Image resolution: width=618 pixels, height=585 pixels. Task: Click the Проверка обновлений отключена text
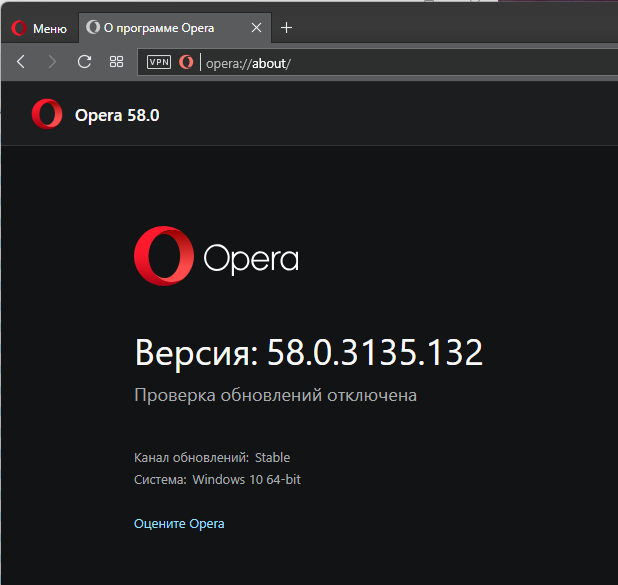coord(275,395)
